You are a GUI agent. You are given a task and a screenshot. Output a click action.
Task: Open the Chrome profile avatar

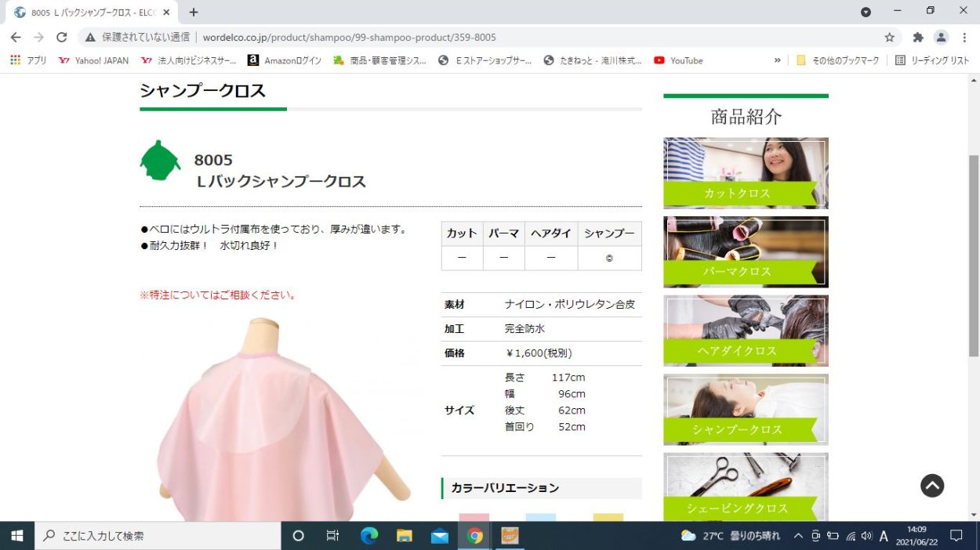(x=942, y=37)
